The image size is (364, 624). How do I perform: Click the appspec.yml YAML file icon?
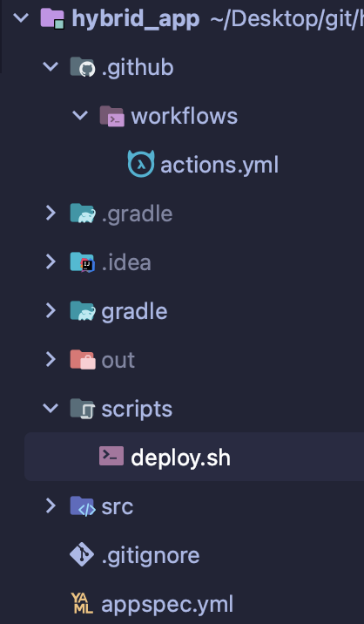[82, 603]
